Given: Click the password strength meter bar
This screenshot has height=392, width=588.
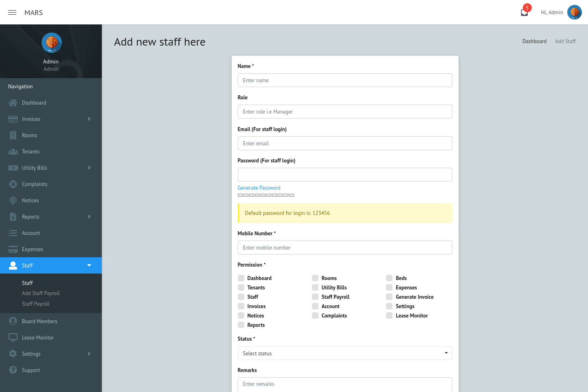Looking at the screenshot, I should tap(266, 195).
